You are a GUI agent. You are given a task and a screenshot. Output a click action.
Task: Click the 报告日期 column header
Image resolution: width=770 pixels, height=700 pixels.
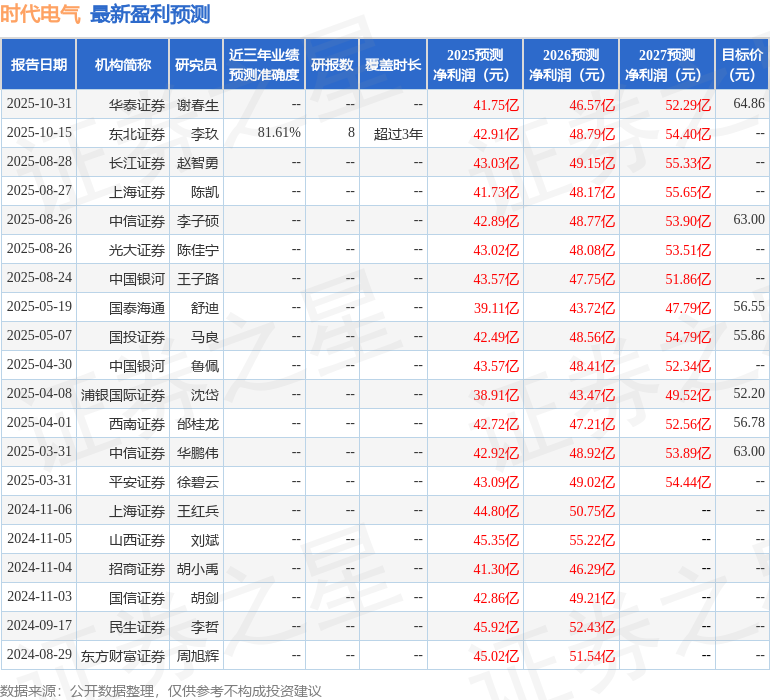coord(39,65)
